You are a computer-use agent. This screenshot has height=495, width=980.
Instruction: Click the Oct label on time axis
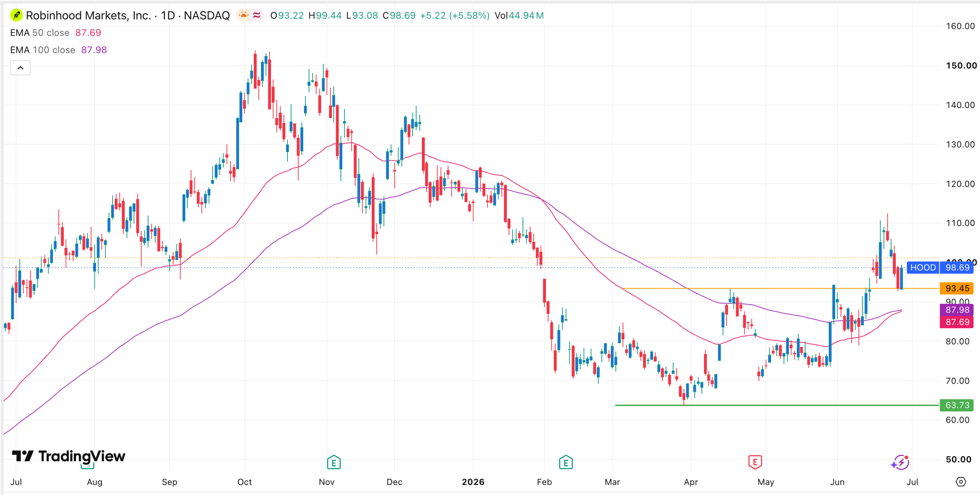(245, 482)
